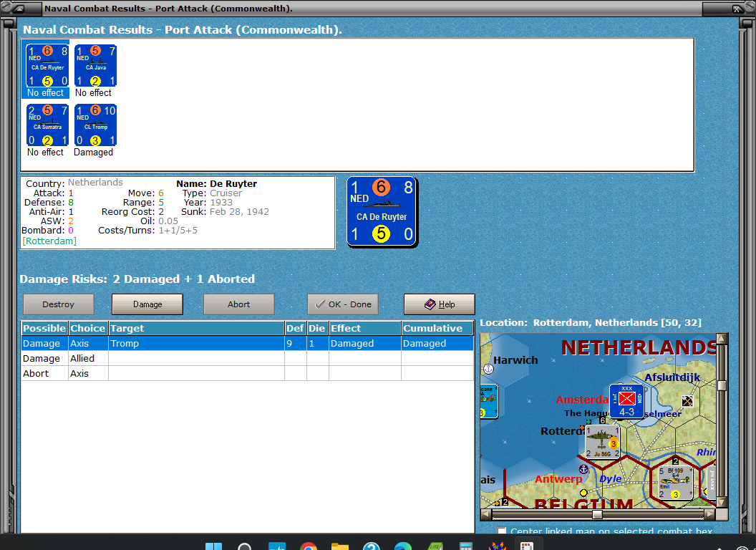Click the map scroll down arrow
This screenshot has width=756, height=550.
(722, 503)
